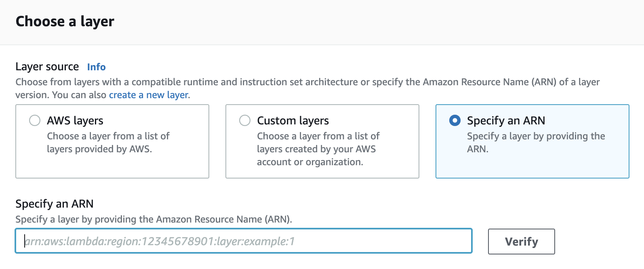Select the Custom layers radio button
This screenshot has height=269, width=644.
[245, 120]
